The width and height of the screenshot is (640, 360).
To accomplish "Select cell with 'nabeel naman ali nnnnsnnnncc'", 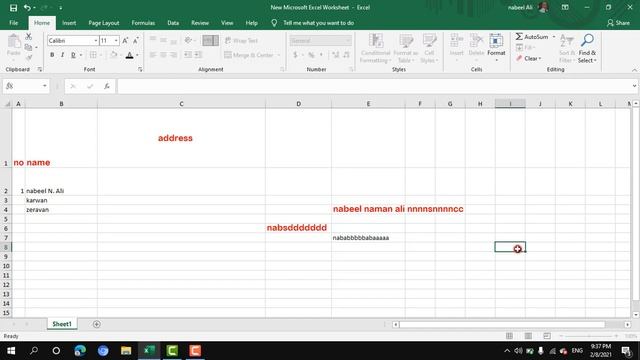I will 368,209.
